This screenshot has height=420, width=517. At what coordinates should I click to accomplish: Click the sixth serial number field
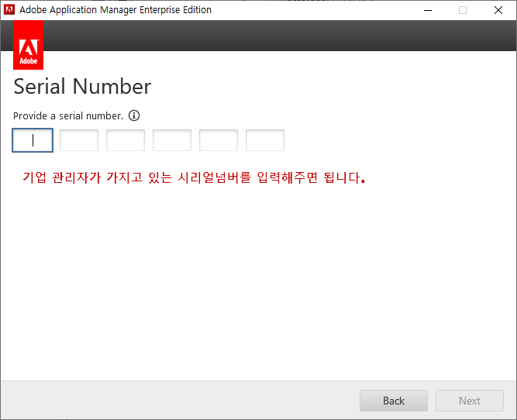click(x=265, y=140)
